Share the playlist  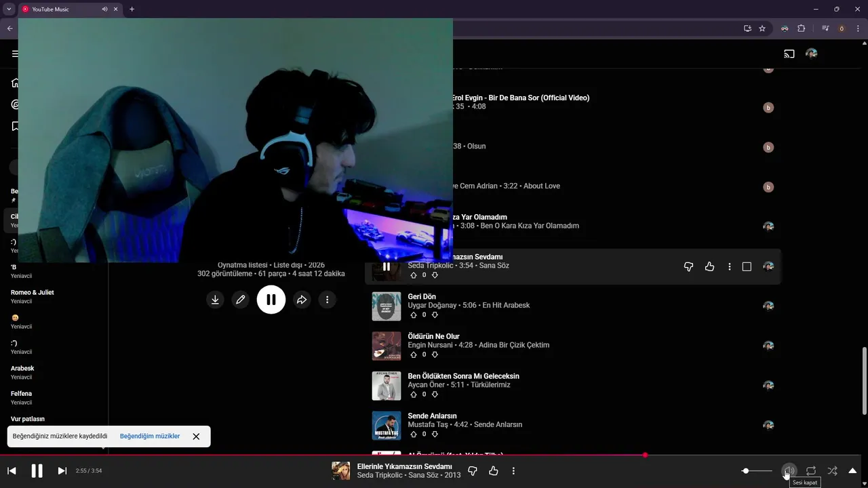click(x=302, y=300)
